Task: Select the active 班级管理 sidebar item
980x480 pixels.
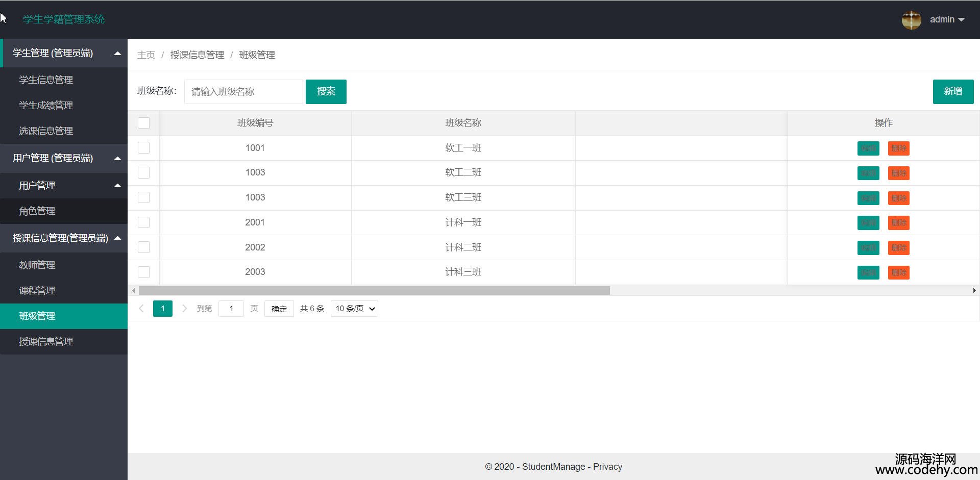Action: tap(64, 316)
